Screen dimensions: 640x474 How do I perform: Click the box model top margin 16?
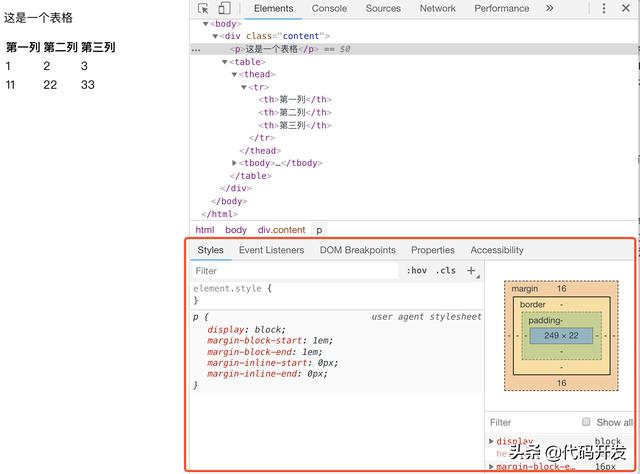coord(561,289)
